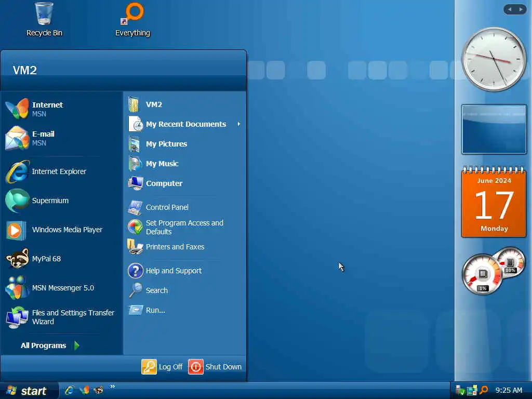The image size is (532, 399).
Task: Expand My Recent Documents submenu
Action: [185, 124]
